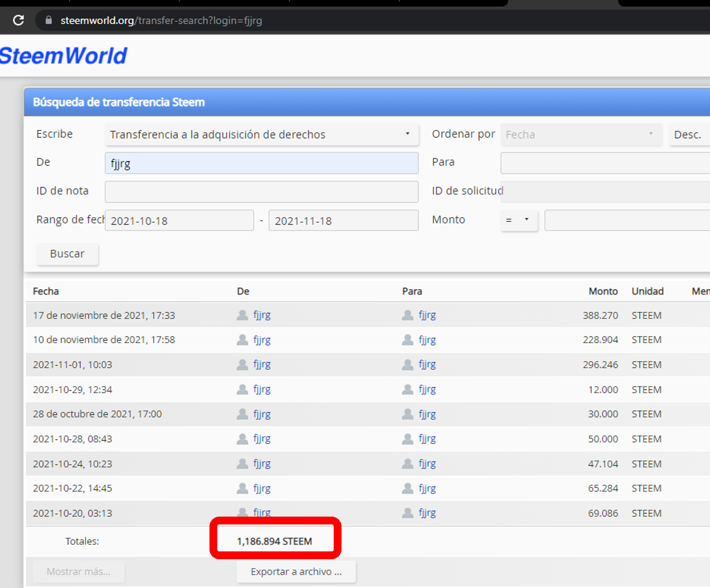Image resolution: width=710 pixels, height=588 pixels.
Task: Click the ID de solicitud field
Action: pos(605,192)
